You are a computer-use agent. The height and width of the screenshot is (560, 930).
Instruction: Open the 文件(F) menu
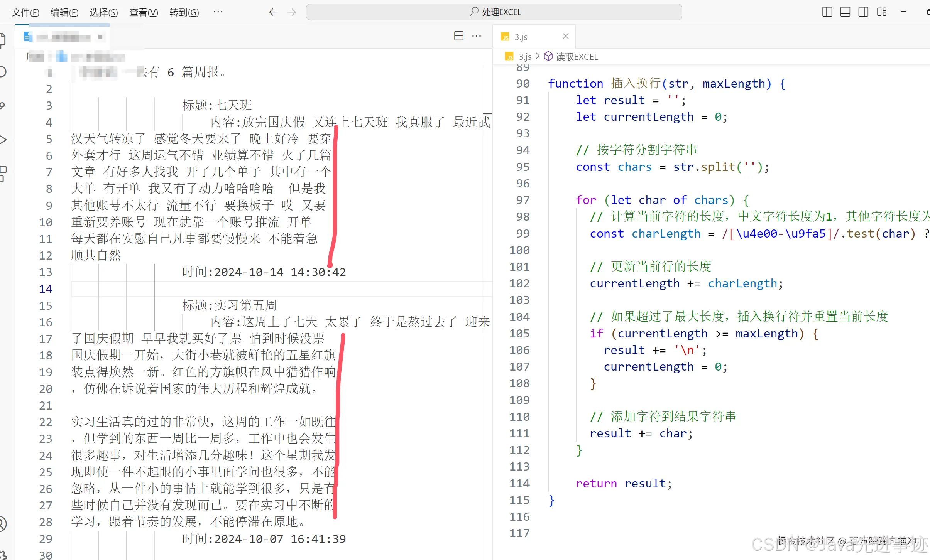[x=25, y=12]
